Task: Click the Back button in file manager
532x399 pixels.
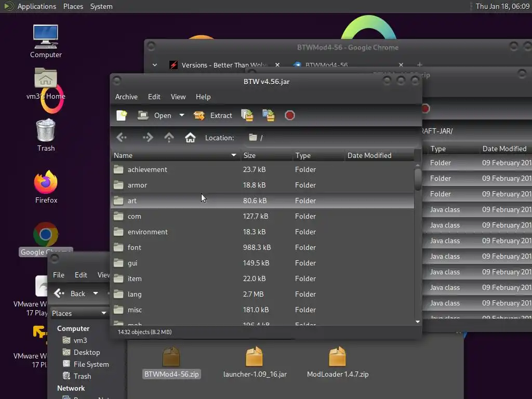Action: 70,294
